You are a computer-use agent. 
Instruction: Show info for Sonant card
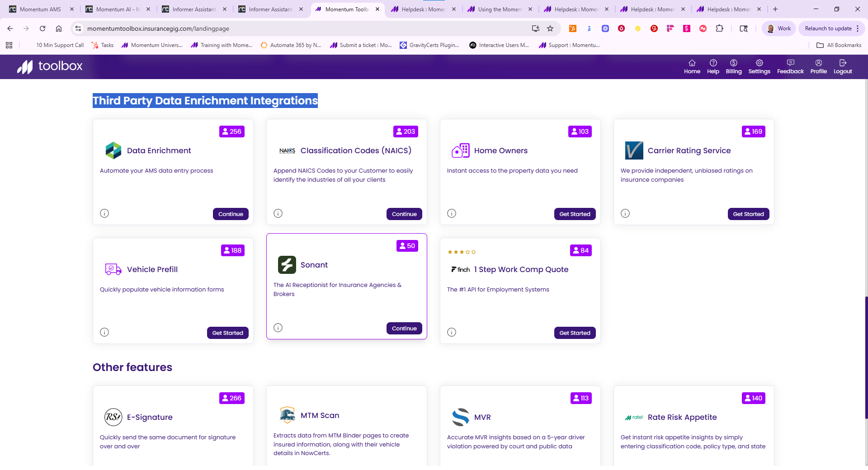coord(278,328)
